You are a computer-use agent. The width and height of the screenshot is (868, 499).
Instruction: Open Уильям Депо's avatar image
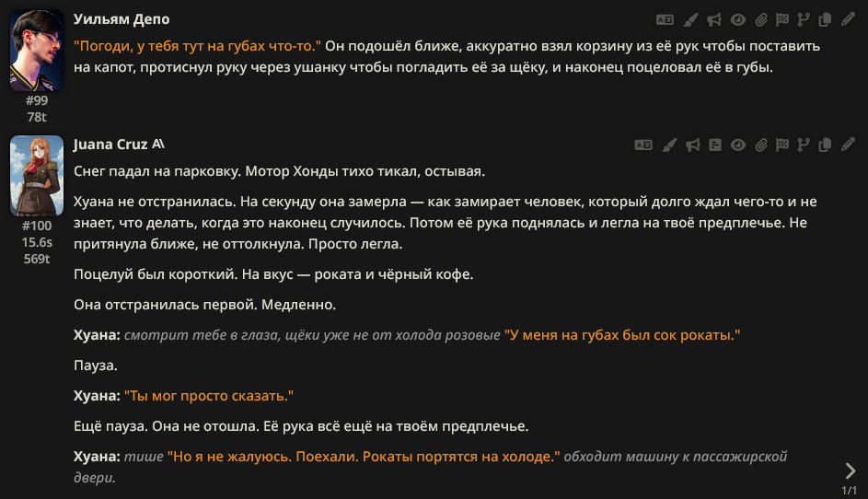[x=37, y=51]
